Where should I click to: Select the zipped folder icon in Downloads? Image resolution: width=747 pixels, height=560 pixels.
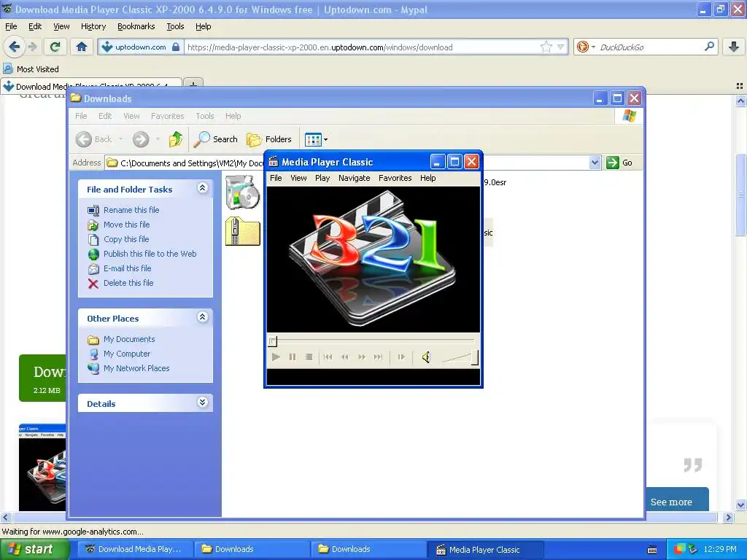click(242, 231)
